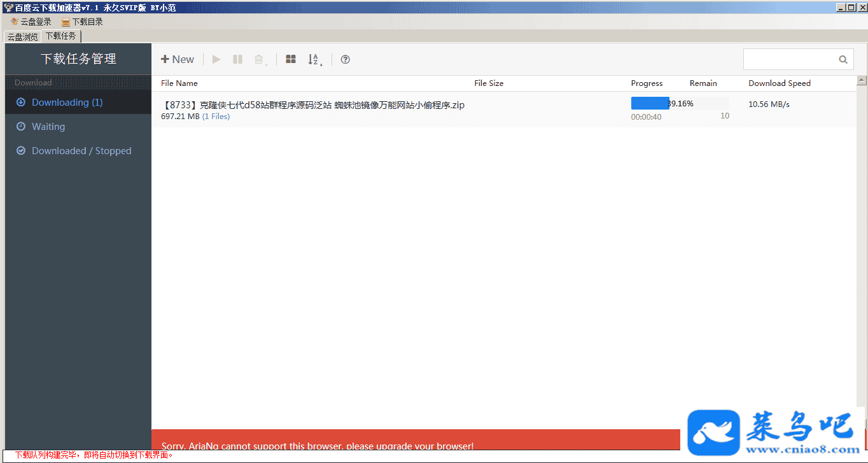This screenshot has height=463, width=868.
Task: Select Downloading (1) in the sidebar
Action: pyautogui.click(x=78, y=103)
